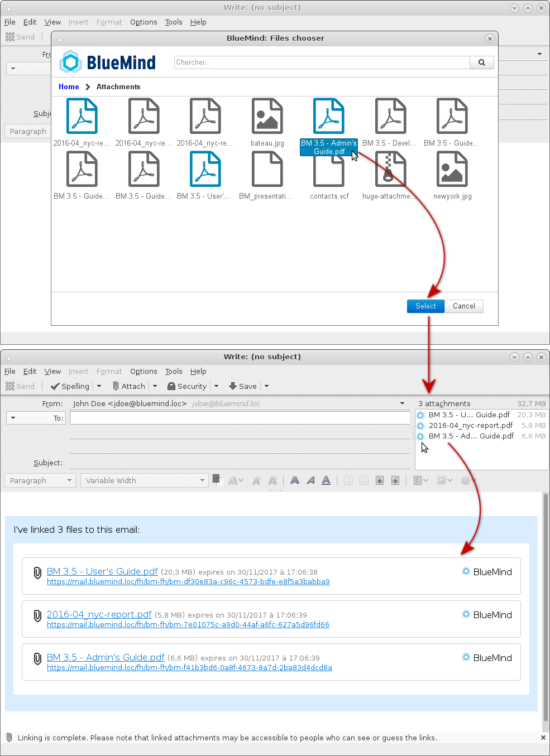Image resolution: width=550 pixels, height=756 pixels.
Task: Click the greyed Send button in the 3-attachments Write window
Action: (x=20, y=386)
